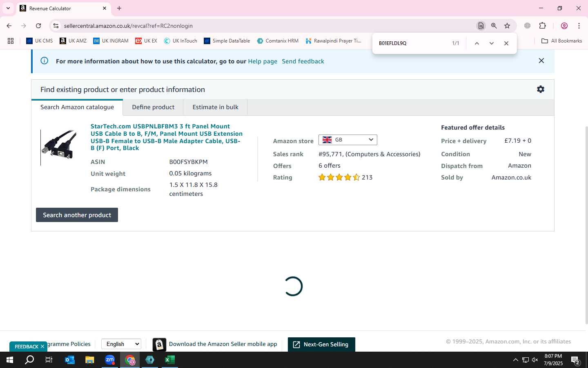This screenshot has height=368, width=588.
Task: Click the Search another product button
Action: [77, 215]
